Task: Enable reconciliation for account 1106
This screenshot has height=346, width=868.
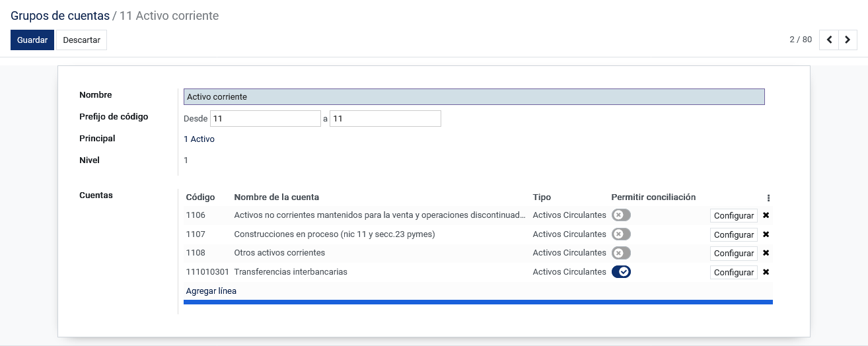Action: (621, 215)
